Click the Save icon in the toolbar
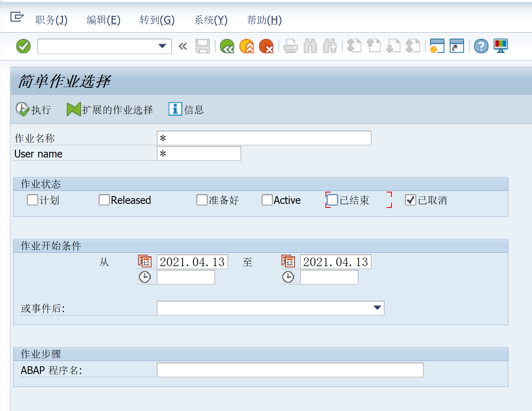Image resolution: width=532 pixels, height=411 pixels. coord(202,46)
